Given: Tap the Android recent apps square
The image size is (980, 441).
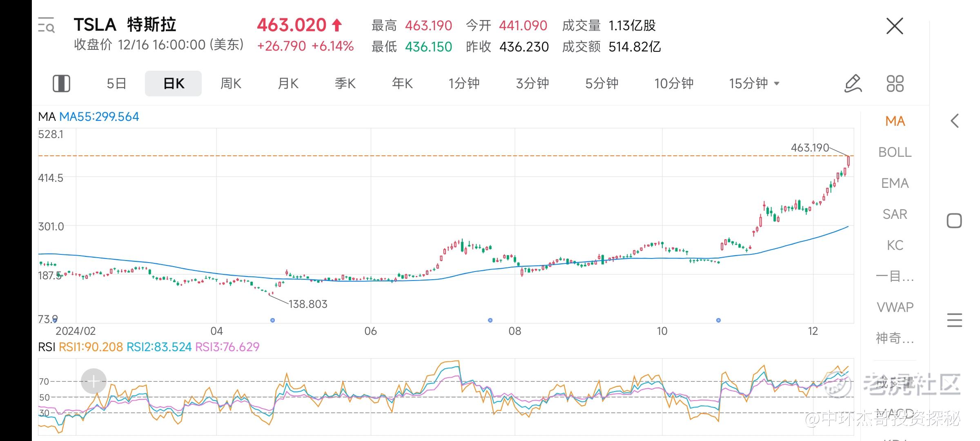Looking at the screenshot, I should point(954,221).
